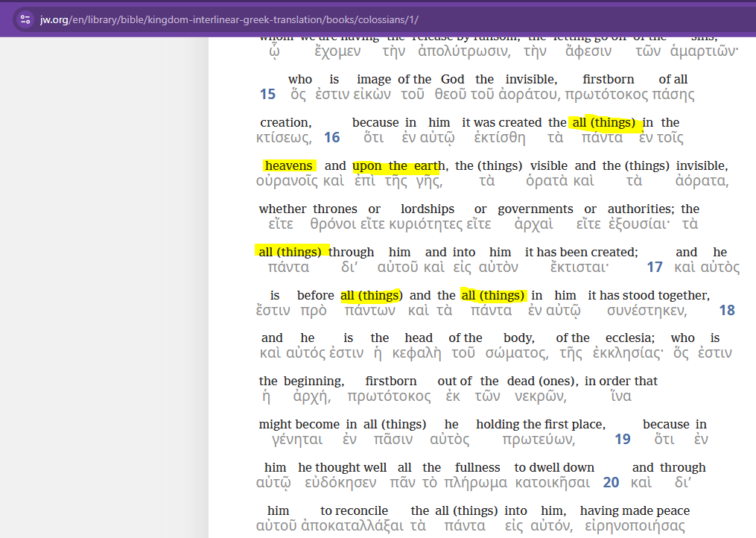Click the site information icon in address bar
The image size is (756, 538).
tap(25, 19)
